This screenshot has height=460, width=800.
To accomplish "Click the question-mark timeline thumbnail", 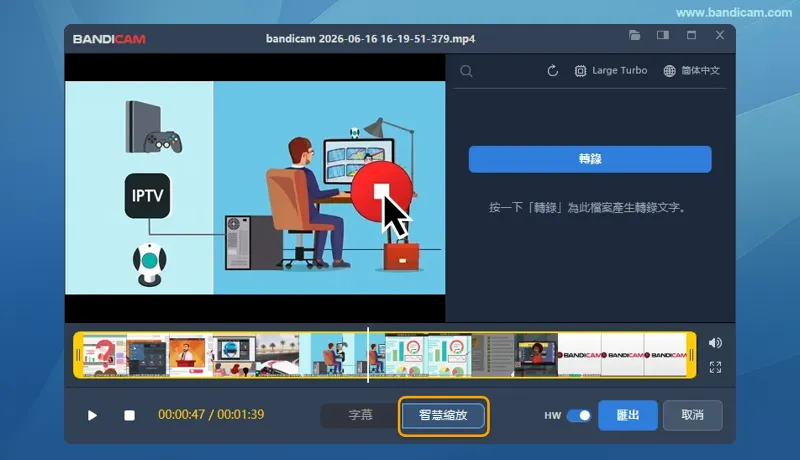I will 105,355.
